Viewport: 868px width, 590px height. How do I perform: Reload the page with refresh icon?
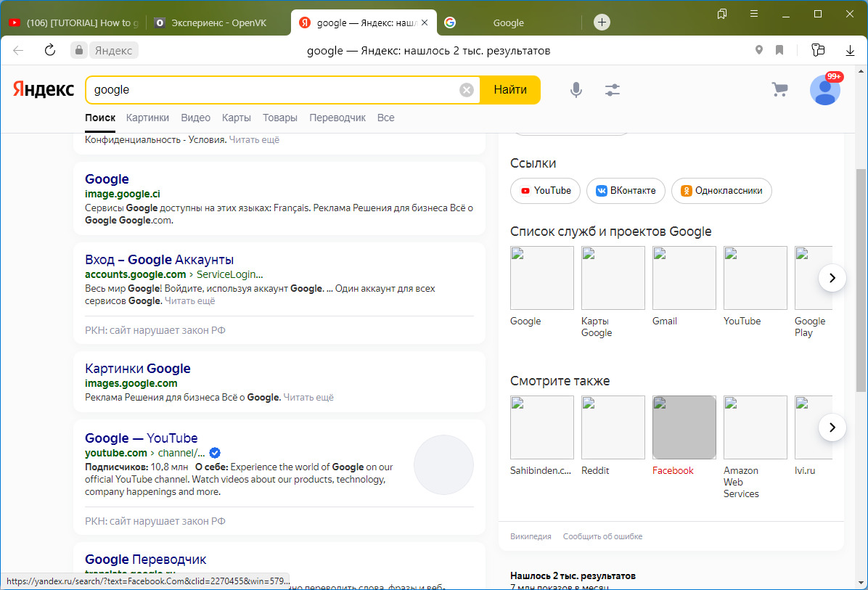tap(50, 50)
